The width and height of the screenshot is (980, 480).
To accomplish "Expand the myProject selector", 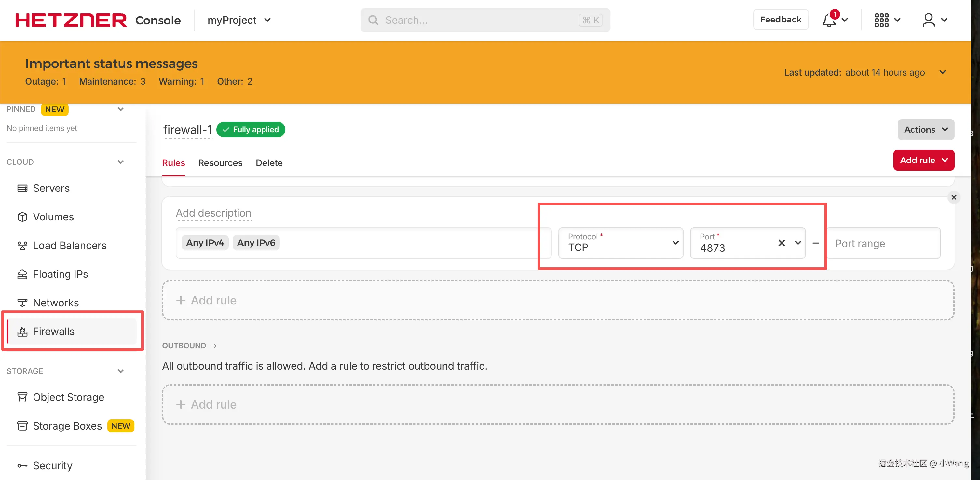I will 239,20.
